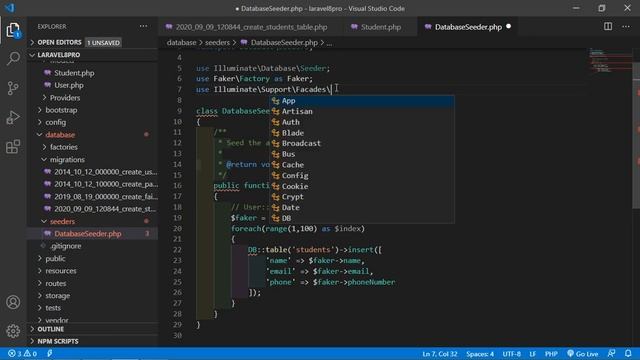
Task: Select the DB autocomplete suggestion
Action: click(361, 218)
